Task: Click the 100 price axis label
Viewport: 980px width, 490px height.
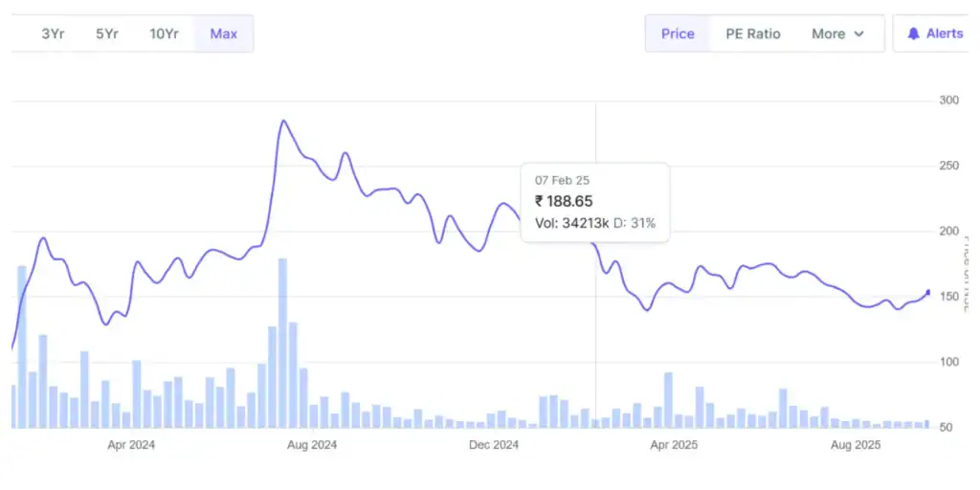Action: (949, 362)
